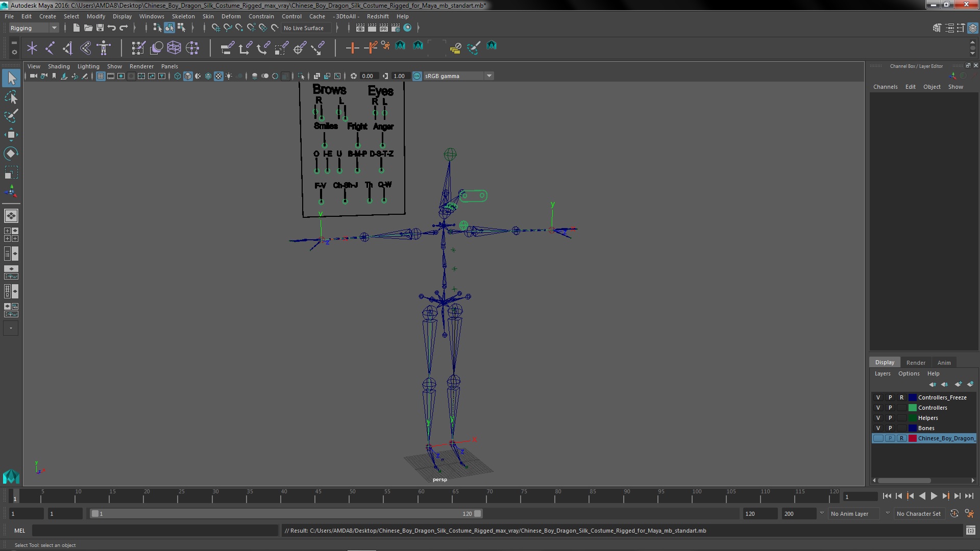Screen dimensions: 980x551
Task: Toggle the viewport grid icon
Action: coord(101,76)
